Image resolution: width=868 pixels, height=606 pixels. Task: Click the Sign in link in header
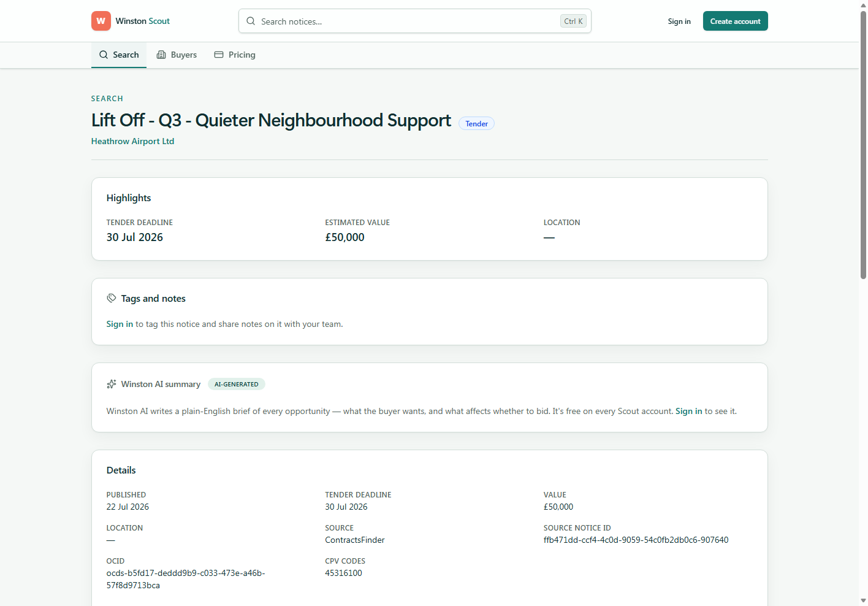679,21
